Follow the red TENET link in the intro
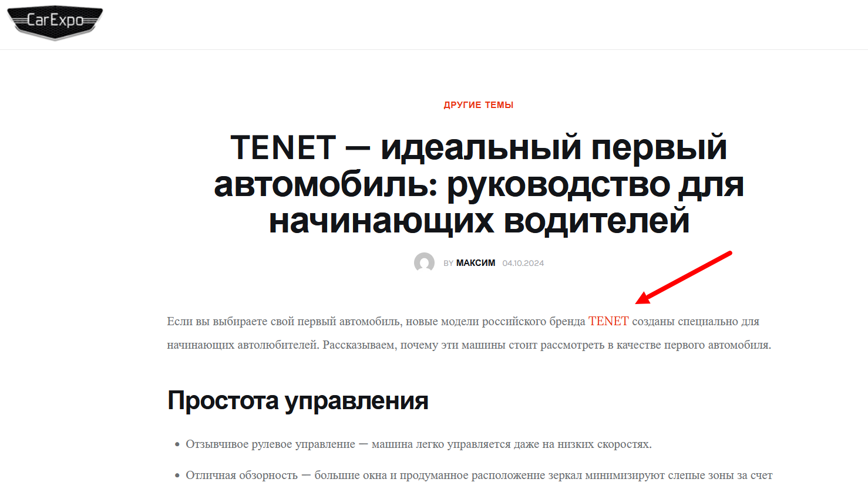868x489 pixels. click(608, 321)
